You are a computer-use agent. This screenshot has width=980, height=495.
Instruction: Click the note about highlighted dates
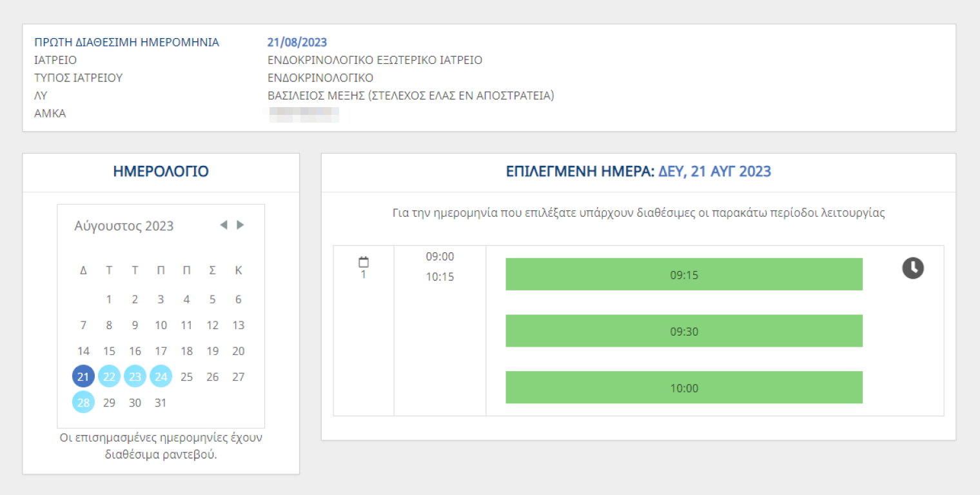coord(161,445)
